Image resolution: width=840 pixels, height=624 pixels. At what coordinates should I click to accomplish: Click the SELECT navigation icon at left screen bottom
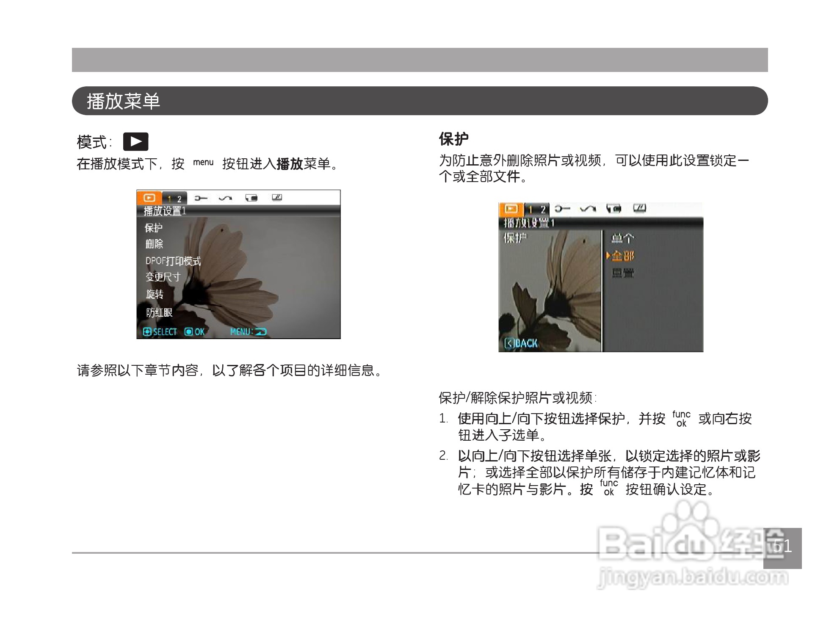pos(147,332)
